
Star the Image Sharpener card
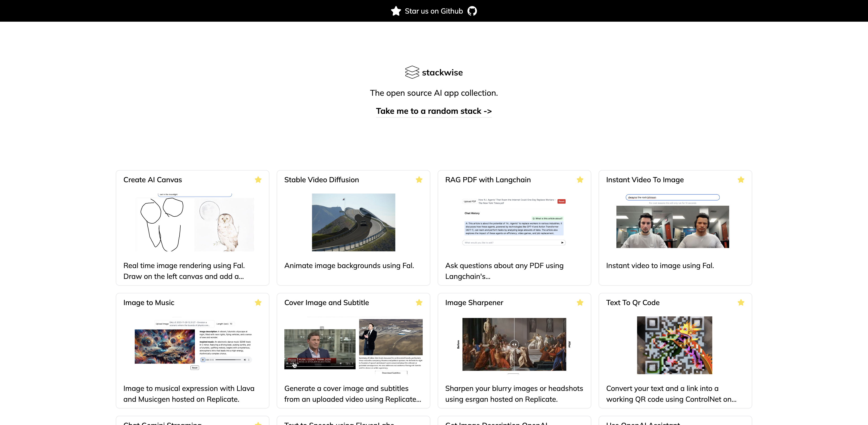click(x=580, y=303)
